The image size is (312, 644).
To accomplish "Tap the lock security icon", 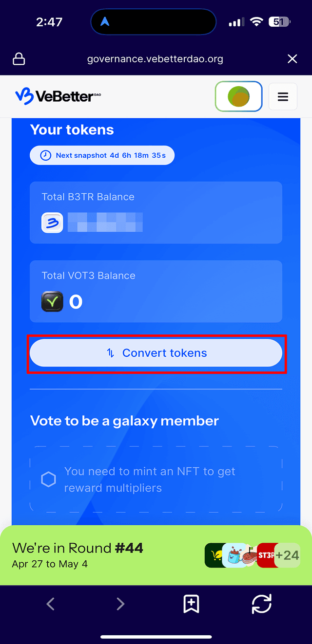I will [x=19, y=59].
